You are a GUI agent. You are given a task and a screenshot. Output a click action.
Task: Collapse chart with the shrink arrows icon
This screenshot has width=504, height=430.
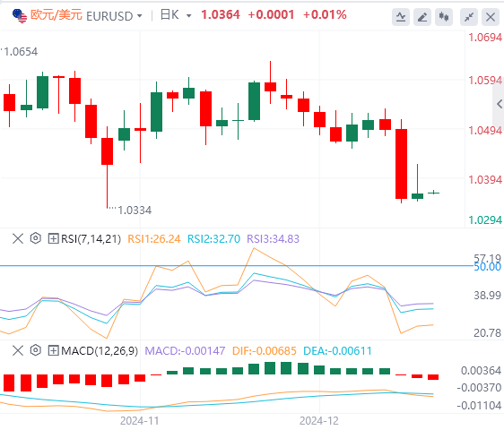[469, 17]
